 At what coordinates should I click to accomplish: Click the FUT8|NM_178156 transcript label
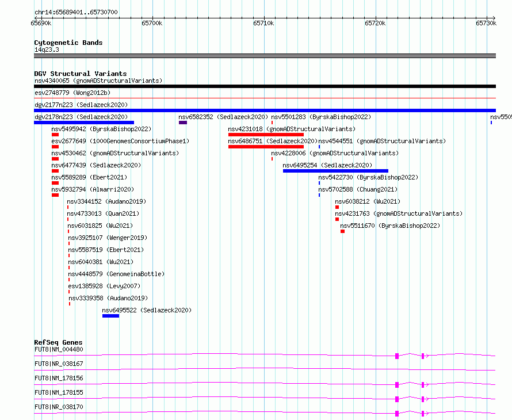pos(59,378)
